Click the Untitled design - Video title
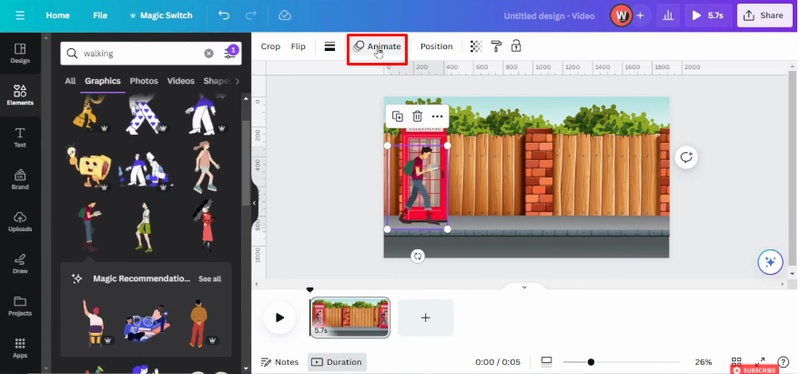Screen dimensions: 800x374 click(x=549, y=16)
